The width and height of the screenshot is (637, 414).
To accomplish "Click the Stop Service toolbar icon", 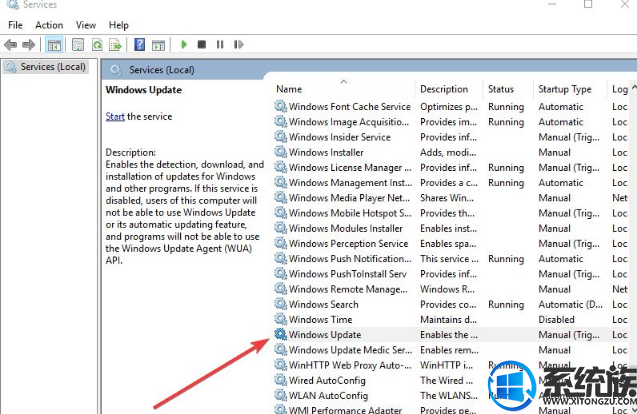I will click(202, 44).
